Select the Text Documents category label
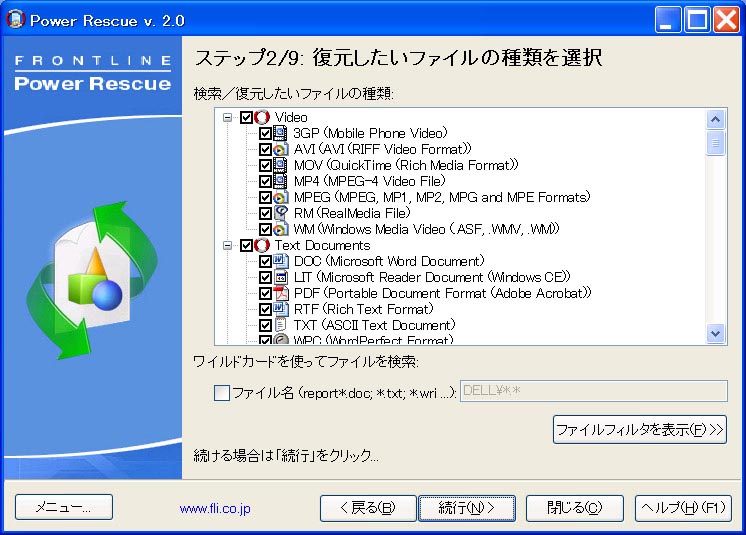The width and height of the screenshot is (746, 535). click(x=323, y=245)
